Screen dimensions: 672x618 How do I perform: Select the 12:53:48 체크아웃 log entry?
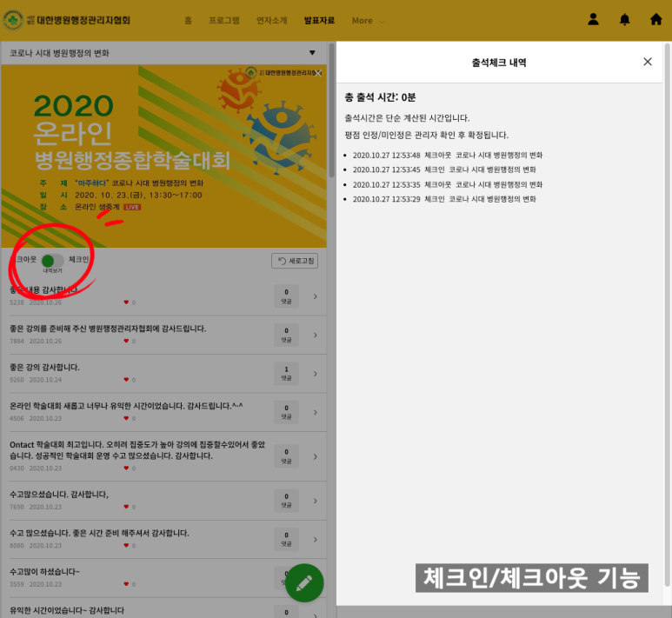[x=448, y=155]
